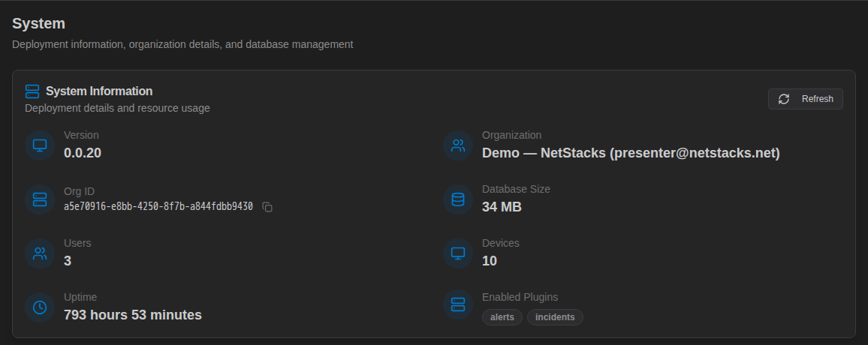Click the Devices monitor icon

point(458,253)
